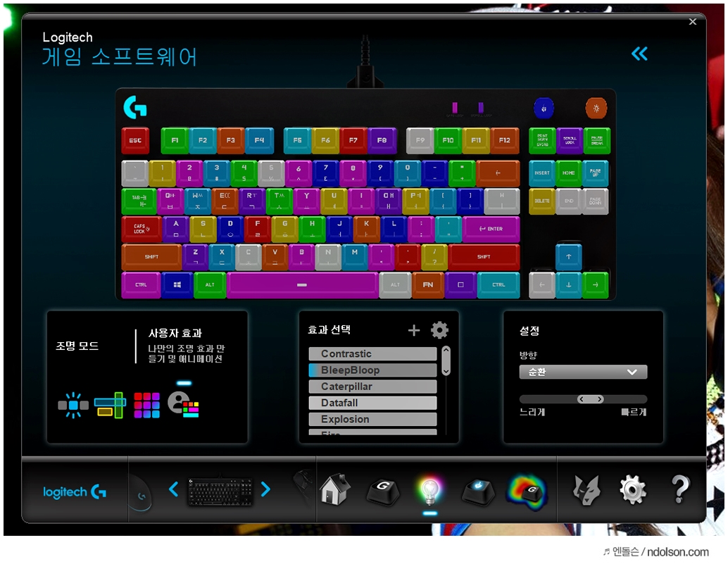Image resolution: width=728 pixels, height=564 pixels.
Task: Open G-key assignment keycap icon
Action: (x=383, y=491)
